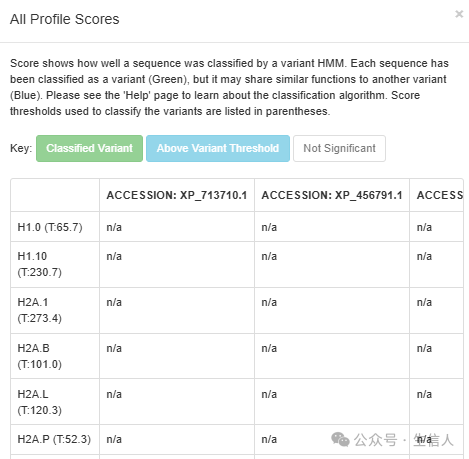Close the All Profile Scores dialog
Viewport: 469px width, 459px height.
[x=459, y=14]
